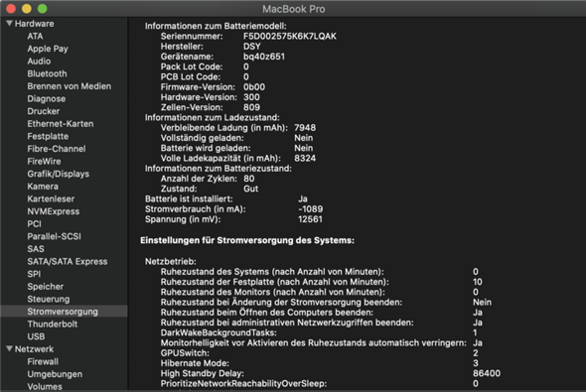The height and width of the screenshot is (392, 586).
Task: Click the Gerätename value bq40z651
Action: (x=264, y=57)
